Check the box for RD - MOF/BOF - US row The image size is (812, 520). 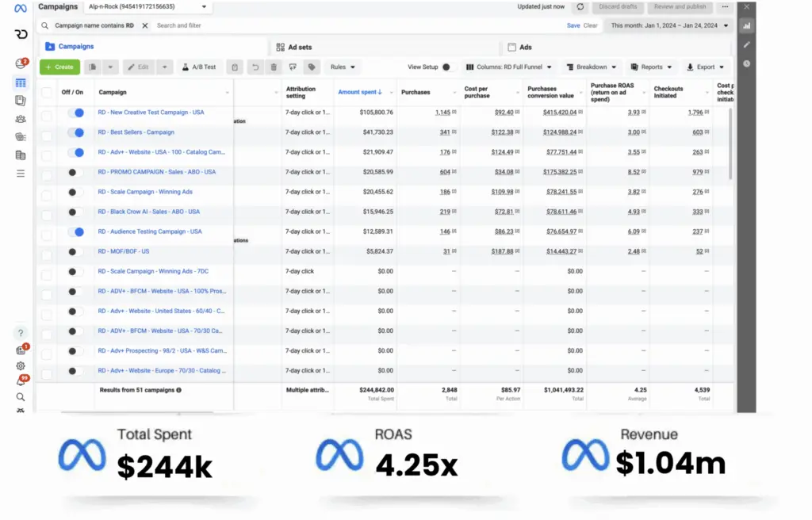click(x=47, y=254)
